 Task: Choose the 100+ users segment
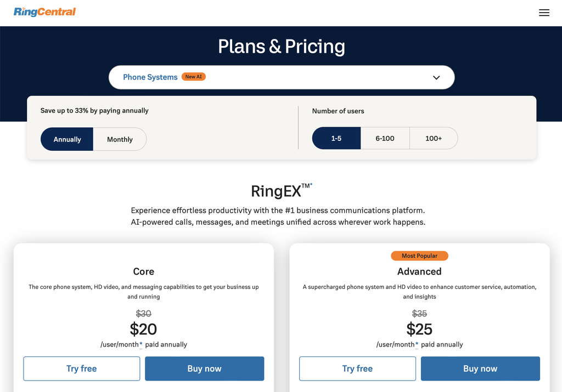[x=434, y=138]
